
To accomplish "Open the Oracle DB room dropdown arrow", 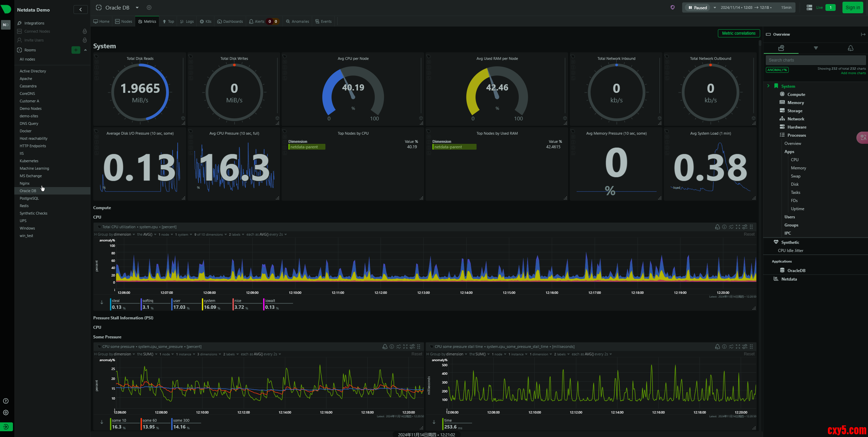I will click(x=137, y=7).
